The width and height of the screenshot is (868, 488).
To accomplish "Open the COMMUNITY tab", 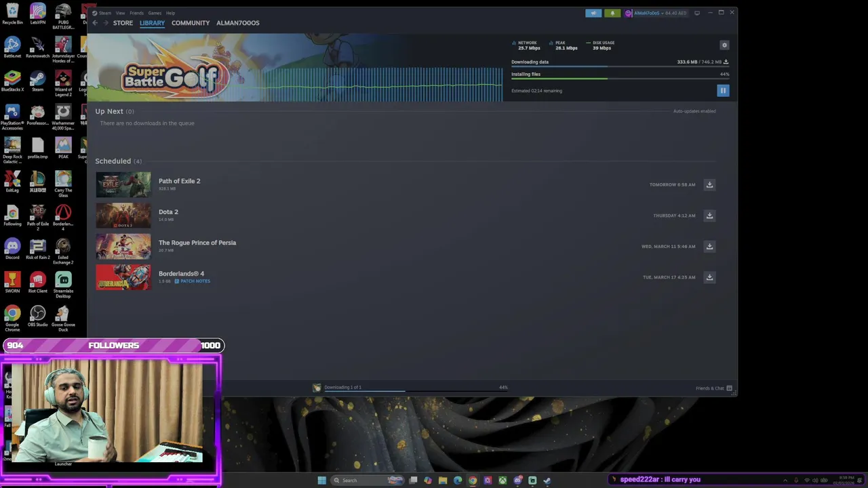I will [x=191, y=23].
